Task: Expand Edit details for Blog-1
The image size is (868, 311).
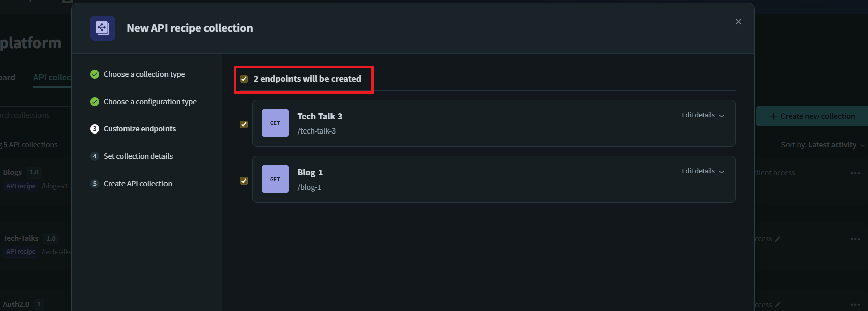Action: click(702, 171)
